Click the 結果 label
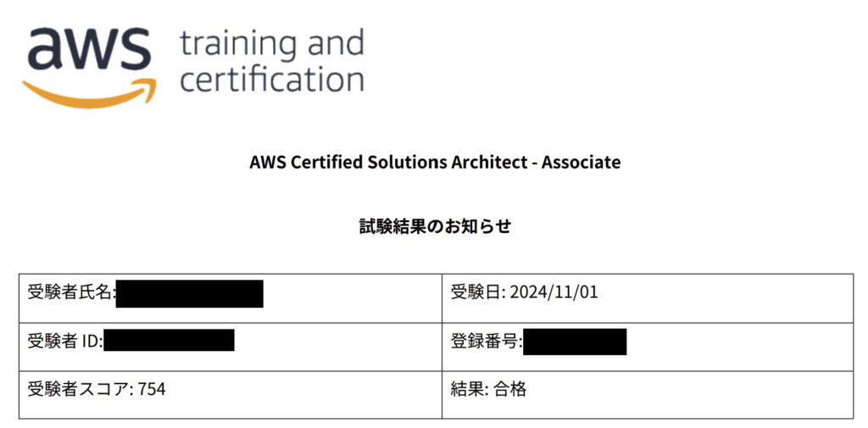868x428 pixels. coord(467,389)
